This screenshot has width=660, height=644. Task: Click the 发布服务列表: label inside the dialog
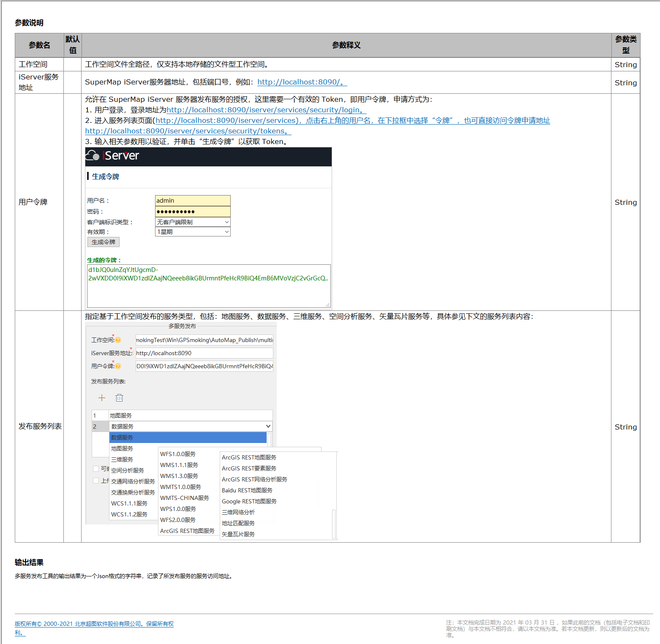(x=109, y=381)
